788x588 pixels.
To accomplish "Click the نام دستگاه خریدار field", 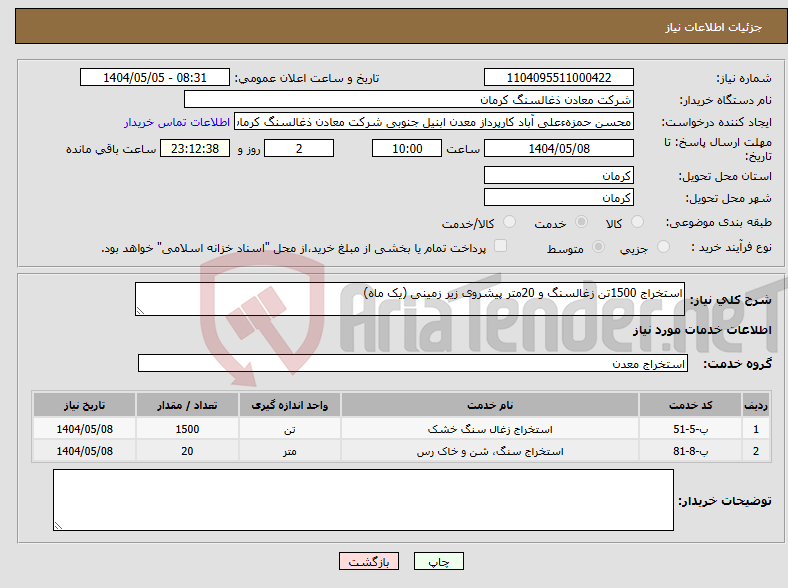I will [x=409, y=100].
